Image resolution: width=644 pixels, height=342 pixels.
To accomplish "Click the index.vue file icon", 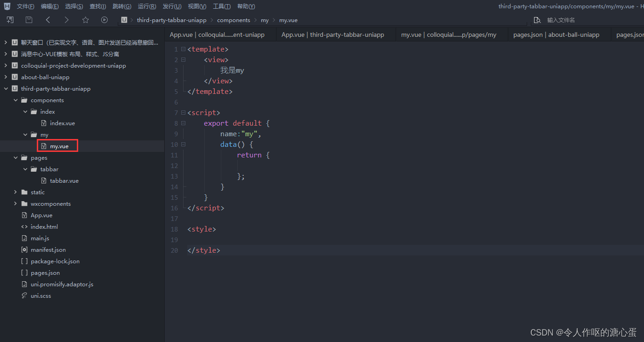I will [x=44, y=123].
